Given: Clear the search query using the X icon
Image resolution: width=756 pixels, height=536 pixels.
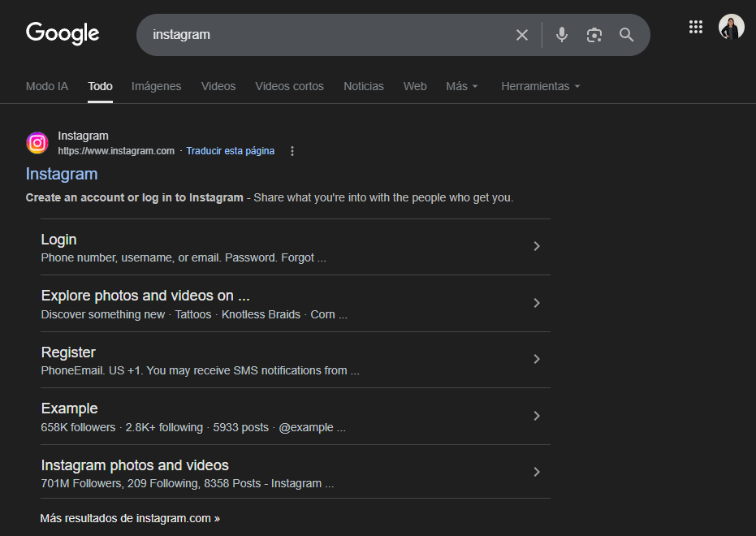Looking at the screenshot, I should tap(522, 35).
